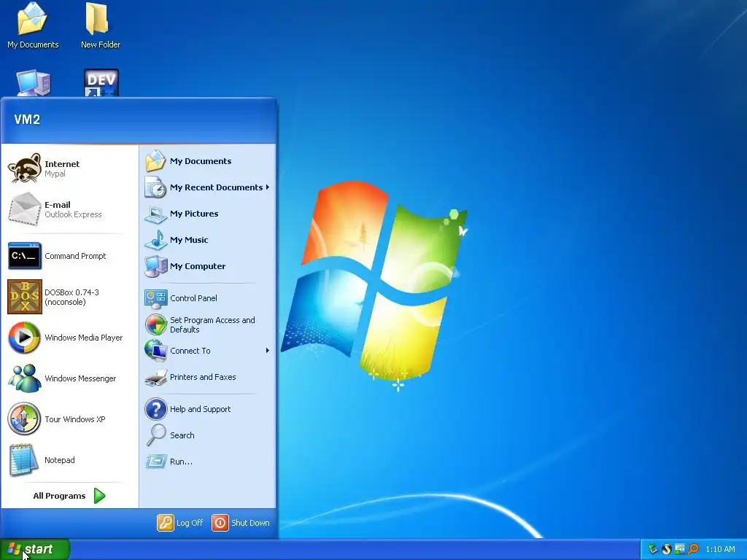Expand the Connect To submenu arrow
The height and width of the screenshot is (560, 747).
(268, 351)
